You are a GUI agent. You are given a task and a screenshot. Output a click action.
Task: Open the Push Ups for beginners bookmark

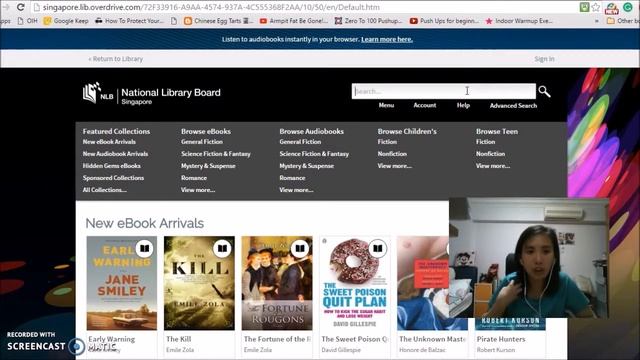pyautogui.click(x=444, y=21)
